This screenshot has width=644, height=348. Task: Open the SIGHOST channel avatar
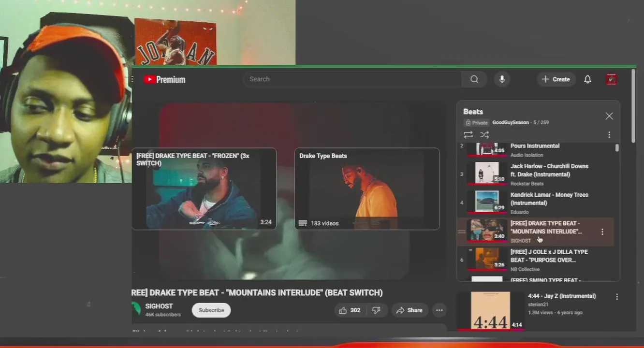[x=136, y=309]
